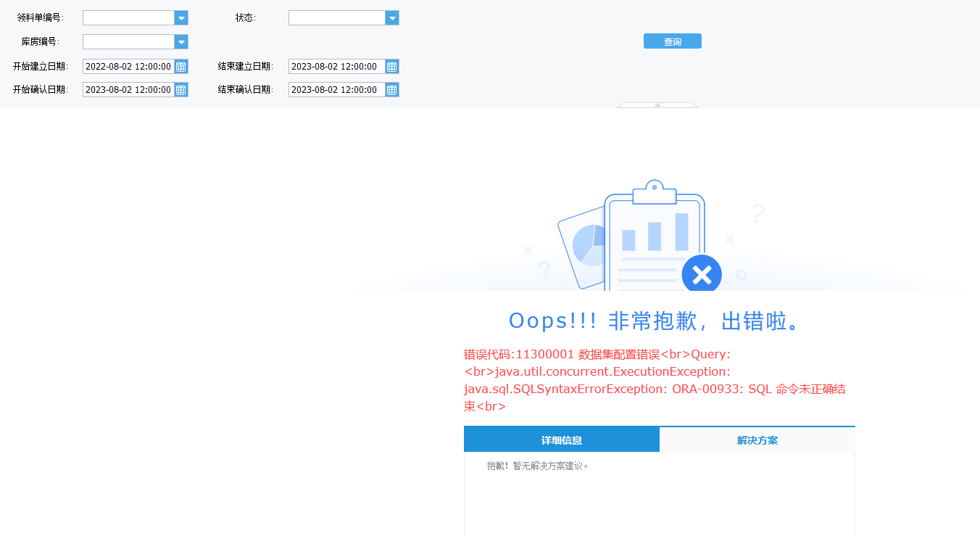Switch to the 详细信息 tab
Image resolution: width=980 pixels, height=536 pixels.
562,440
